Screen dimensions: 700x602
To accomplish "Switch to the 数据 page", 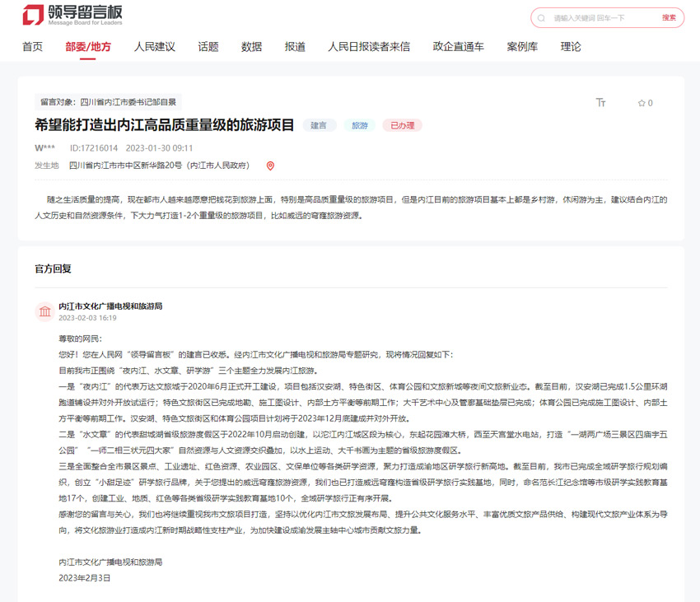I will pyautogui.click(x=252, y=47).
